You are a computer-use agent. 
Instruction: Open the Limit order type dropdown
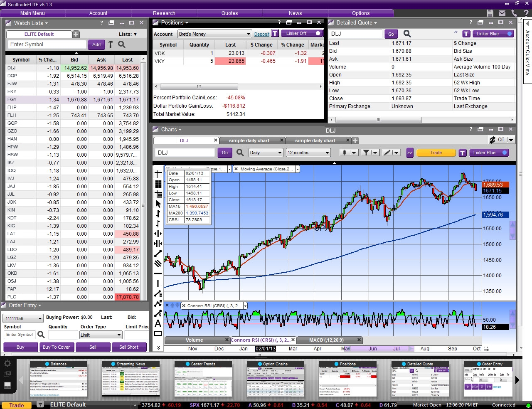click(x=101, y=335)
